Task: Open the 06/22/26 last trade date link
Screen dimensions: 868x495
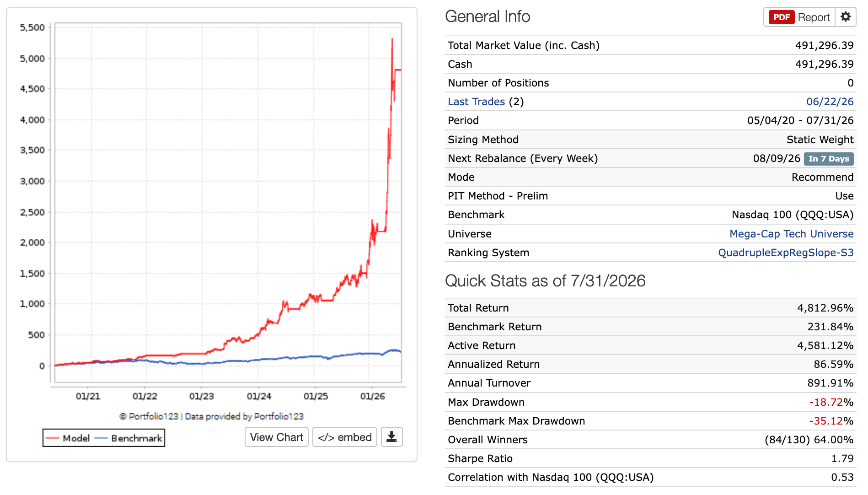Action: pos(830,102)
